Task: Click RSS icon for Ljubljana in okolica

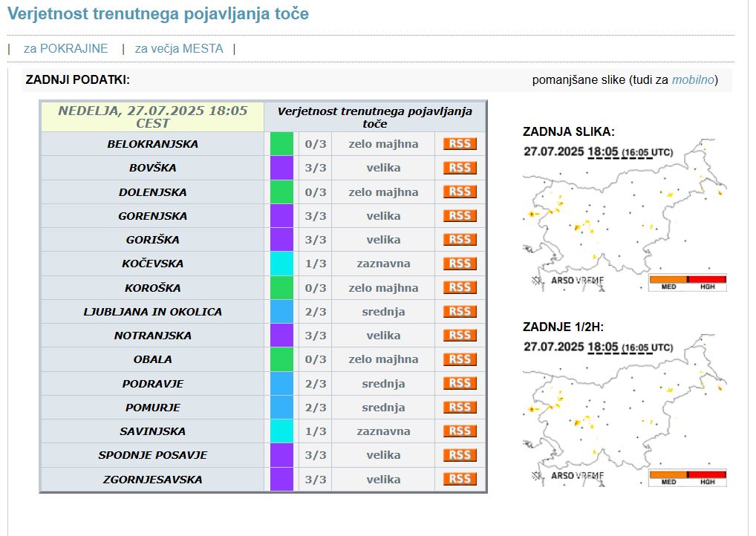Action: coord(460,312)
